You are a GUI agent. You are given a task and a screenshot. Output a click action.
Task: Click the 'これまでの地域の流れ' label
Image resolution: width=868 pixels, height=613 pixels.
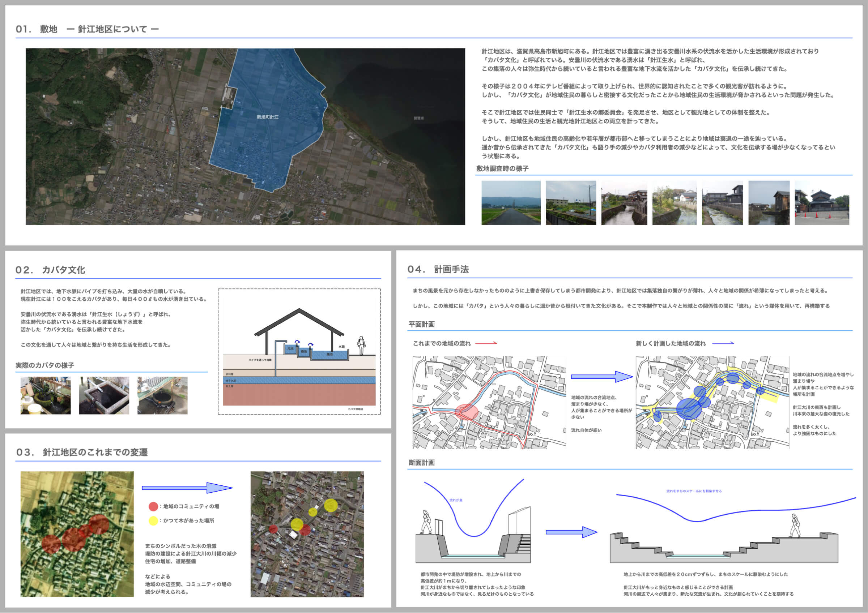(x=442, y=343)
